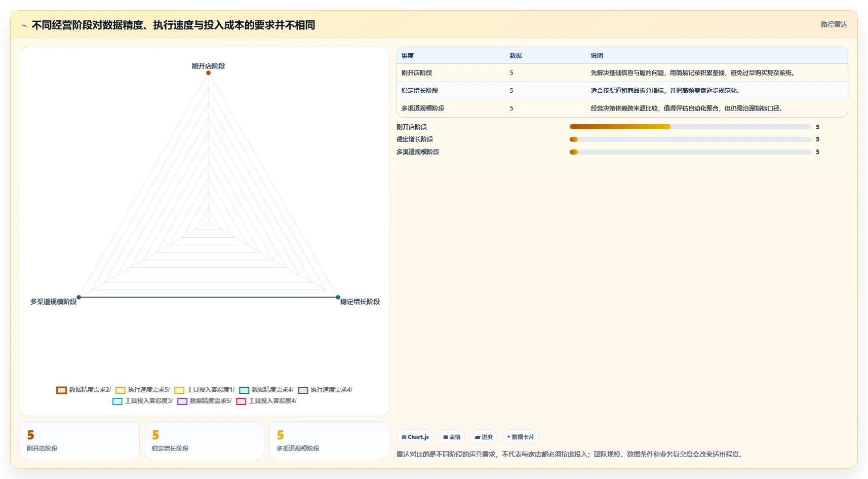Click the 路径雷达 label in the header
The height and width of the screenshot is (479, 868).
pos(834,24)
